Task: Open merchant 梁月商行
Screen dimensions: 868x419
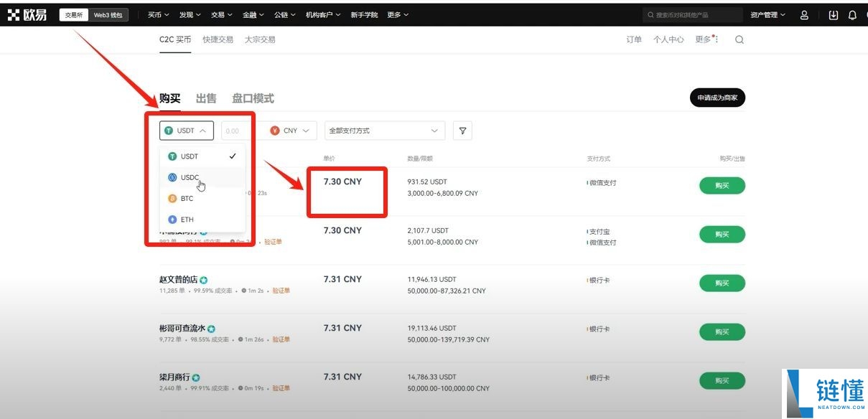Action: 174,377
